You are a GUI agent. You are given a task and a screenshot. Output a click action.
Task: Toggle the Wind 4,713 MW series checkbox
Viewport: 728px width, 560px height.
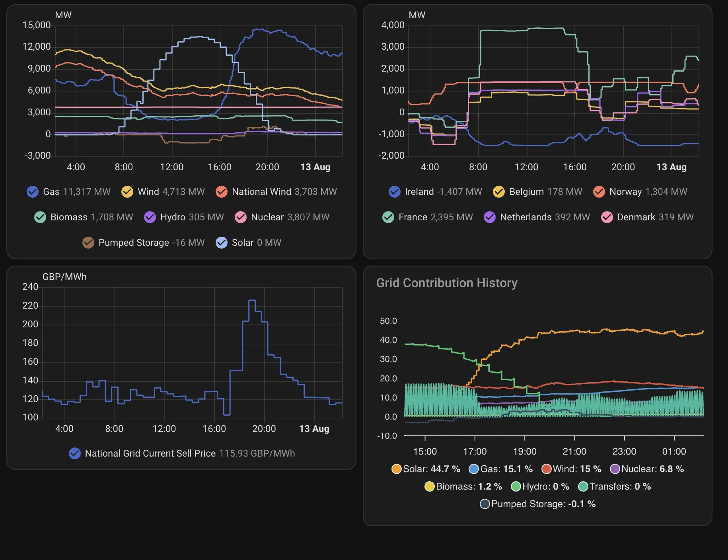coord(127,192)
